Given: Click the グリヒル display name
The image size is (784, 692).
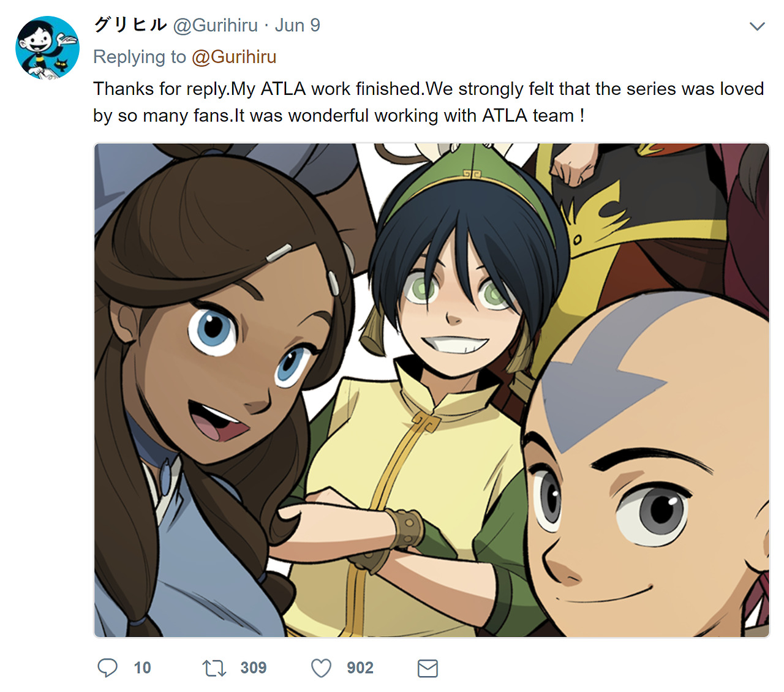Looking at the screenshot, I should [130, 25].
